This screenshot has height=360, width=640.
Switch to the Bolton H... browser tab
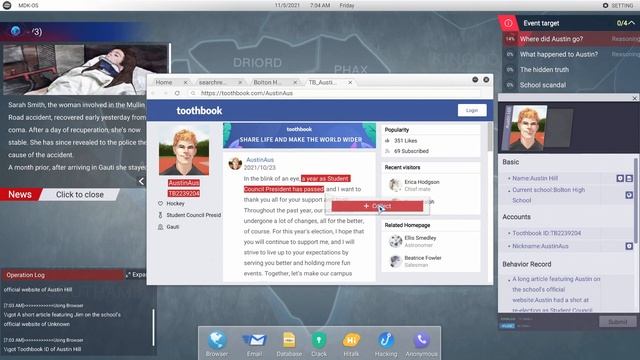(x=268, y=82)
